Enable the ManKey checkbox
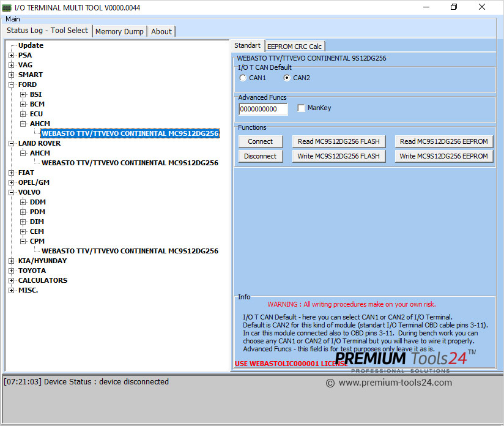Viewport: 504px width, 426px height. 301,108
